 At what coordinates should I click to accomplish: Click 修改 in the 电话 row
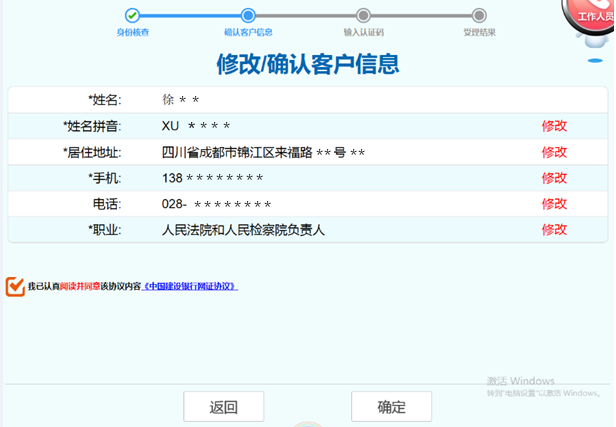(554, 204)
